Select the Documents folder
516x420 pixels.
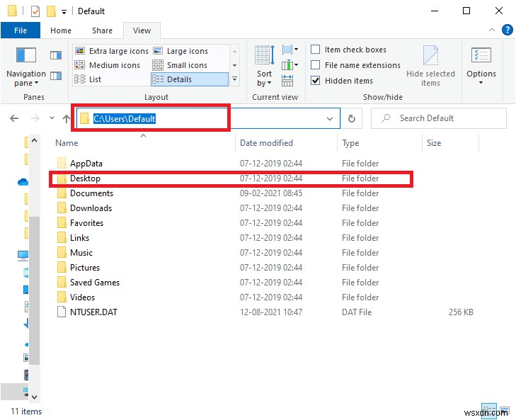pos(91,193)
